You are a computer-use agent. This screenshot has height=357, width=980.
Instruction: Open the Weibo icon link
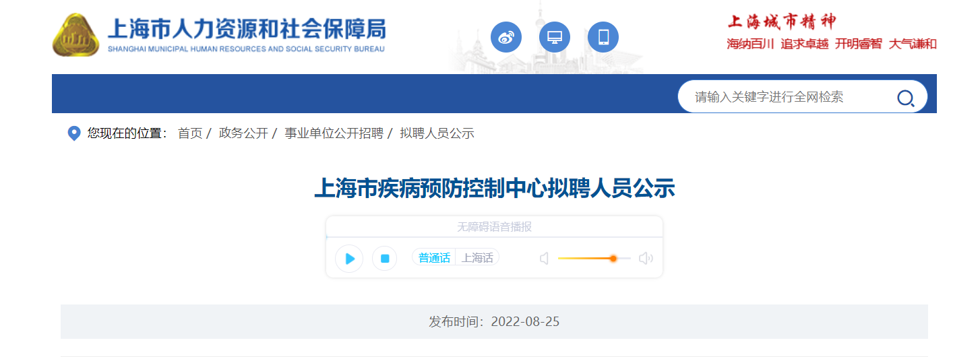[x=506, y=37]
